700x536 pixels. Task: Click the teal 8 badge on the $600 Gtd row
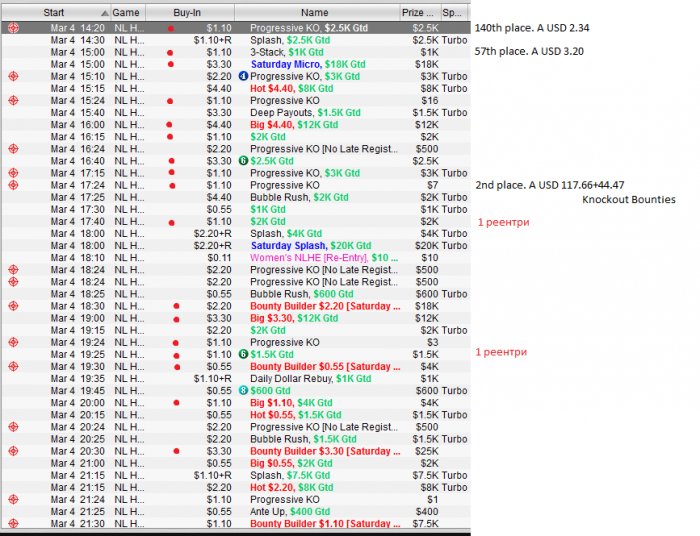click(x=243, y=391)
